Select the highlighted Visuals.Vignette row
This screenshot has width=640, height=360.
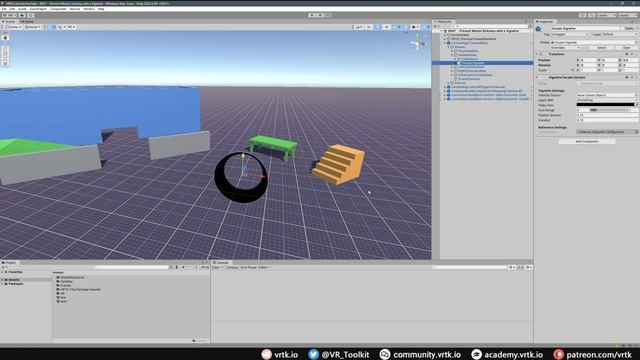pos(482,63)
